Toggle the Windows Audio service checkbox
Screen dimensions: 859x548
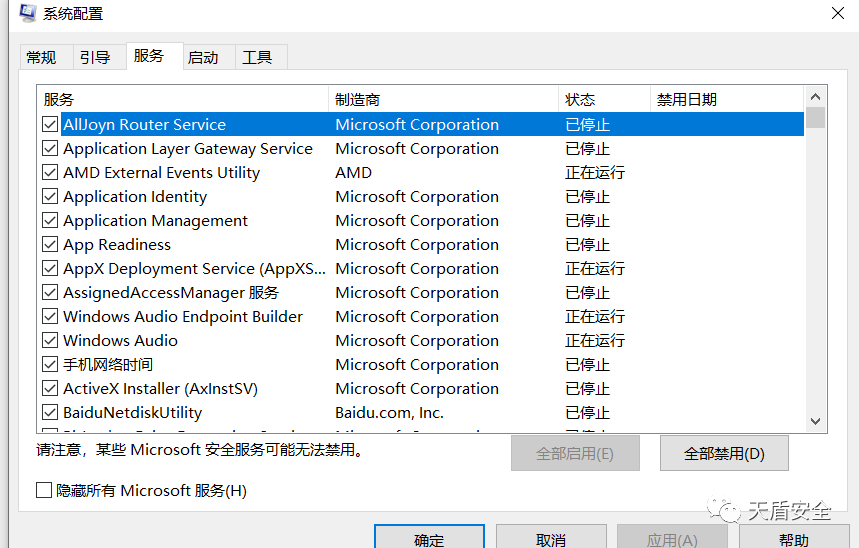coord(50,341)
